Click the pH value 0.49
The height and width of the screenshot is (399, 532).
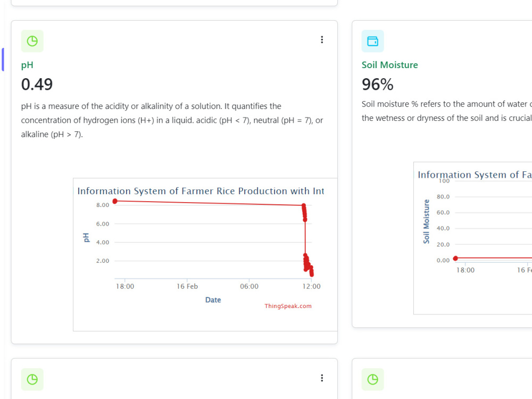[37, 84]
